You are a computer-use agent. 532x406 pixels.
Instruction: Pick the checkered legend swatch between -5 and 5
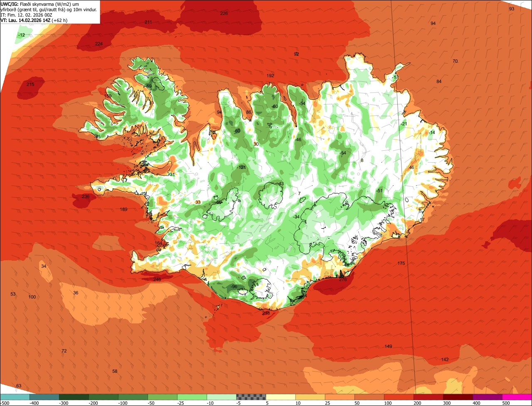click(251, 397)
